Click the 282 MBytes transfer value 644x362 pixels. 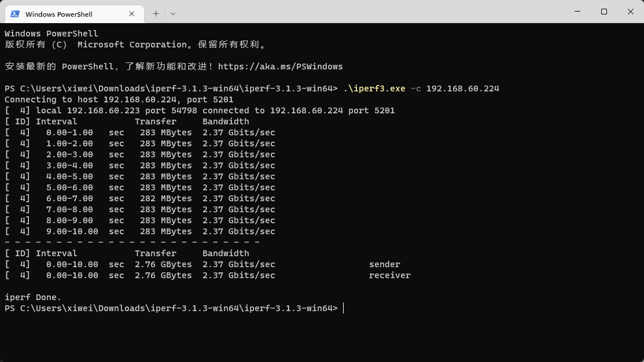pos(165,198)
